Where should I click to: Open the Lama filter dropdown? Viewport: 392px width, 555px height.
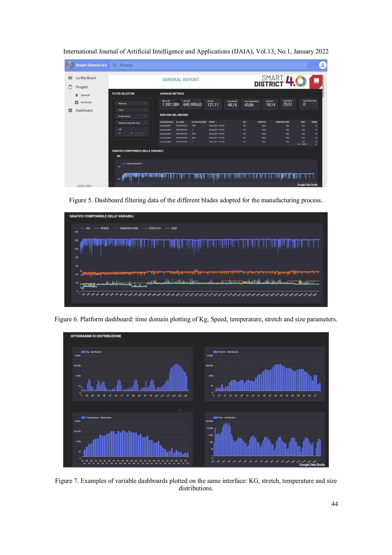point(132,110)
